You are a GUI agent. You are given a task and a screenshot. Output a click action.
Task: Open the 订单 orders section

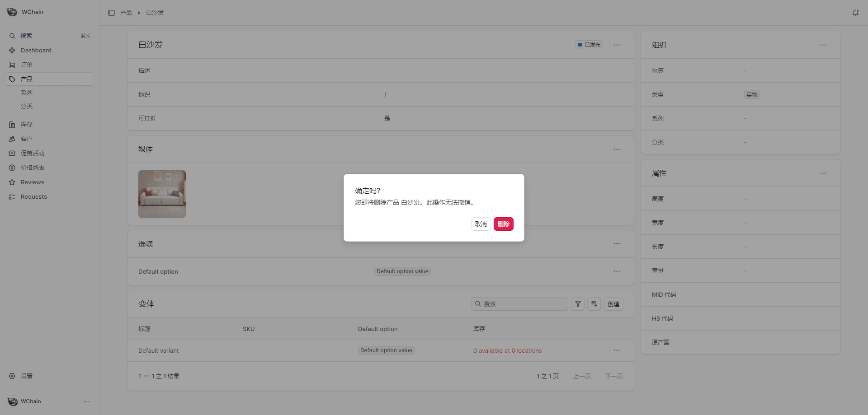coord(26,65)
